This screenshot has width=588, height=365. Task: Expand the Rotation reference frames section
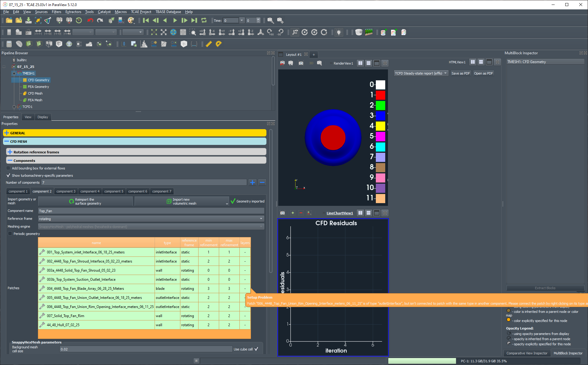click(10, 152)
